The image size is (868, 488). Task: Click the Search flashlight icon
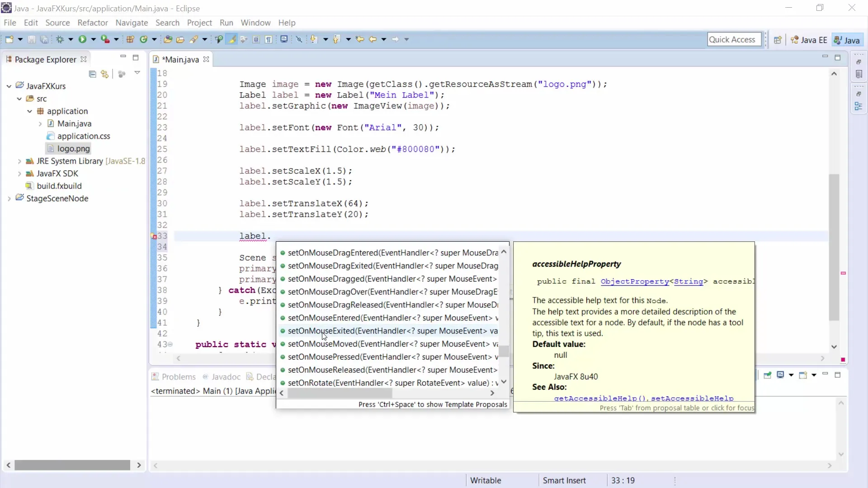click(194, 40)
